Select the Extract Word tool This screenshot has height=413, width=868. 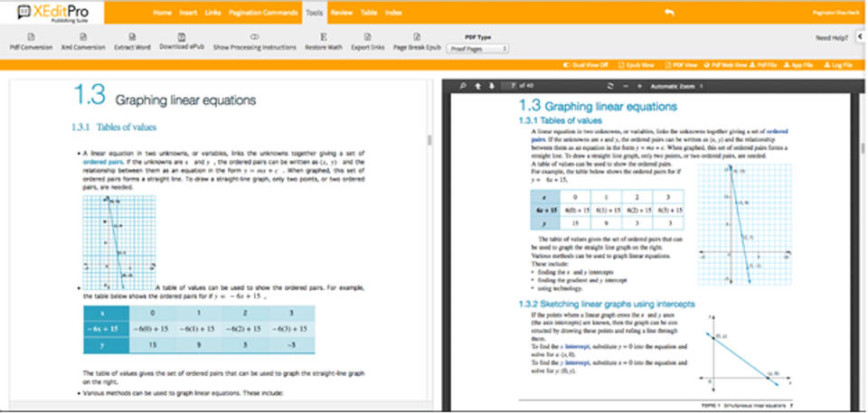[132, 37]
